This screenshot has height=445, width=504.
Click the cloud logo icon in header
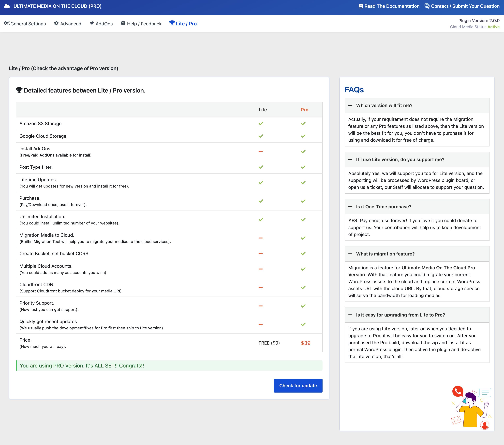click(x=7, y=6)
